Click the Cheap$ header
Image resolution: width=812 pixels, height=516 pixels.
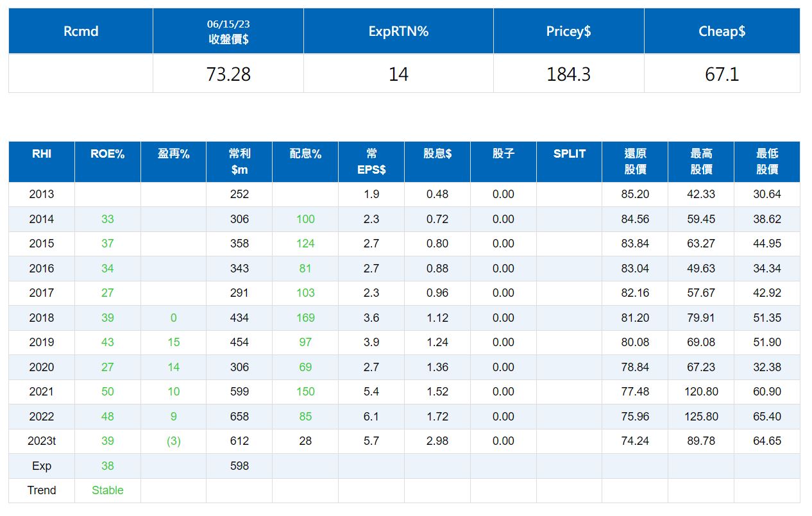(722, 31)
